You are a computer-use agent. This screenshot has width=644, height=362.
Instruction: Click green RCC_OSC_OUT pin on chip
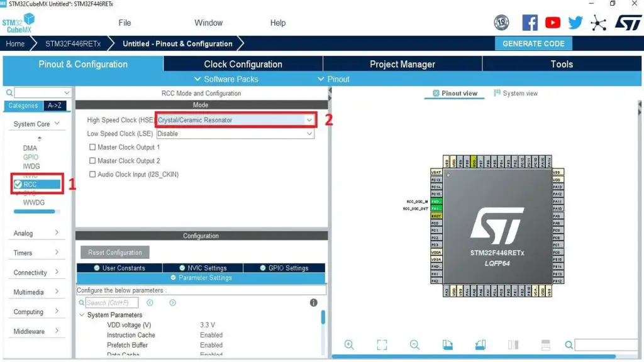[436, 209]
